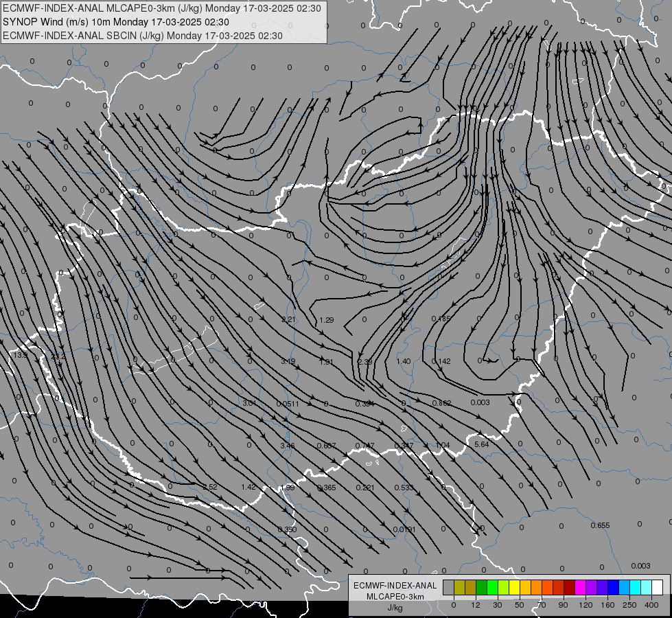Click the SYNOP Wind 10m header line

click(116, 22)
